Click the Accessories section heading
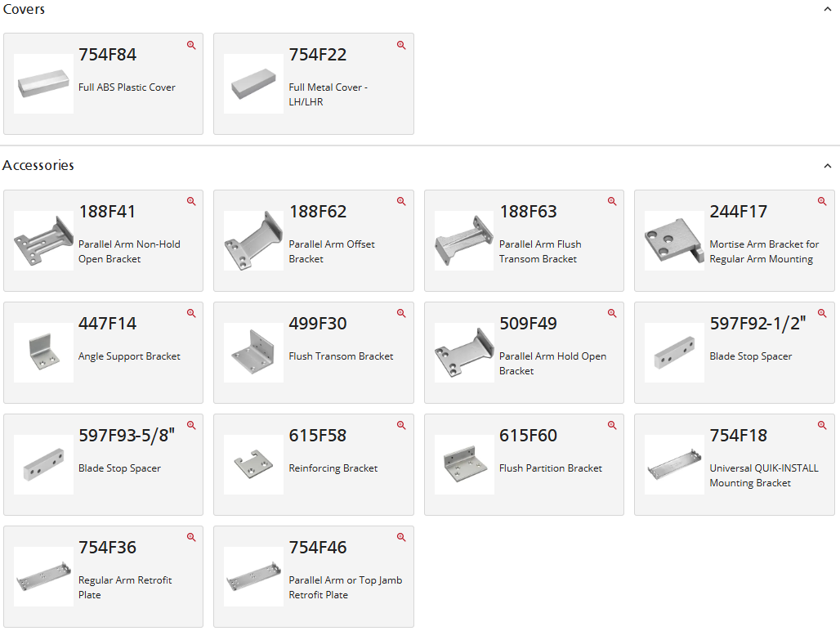 click(x=38, y=165)
